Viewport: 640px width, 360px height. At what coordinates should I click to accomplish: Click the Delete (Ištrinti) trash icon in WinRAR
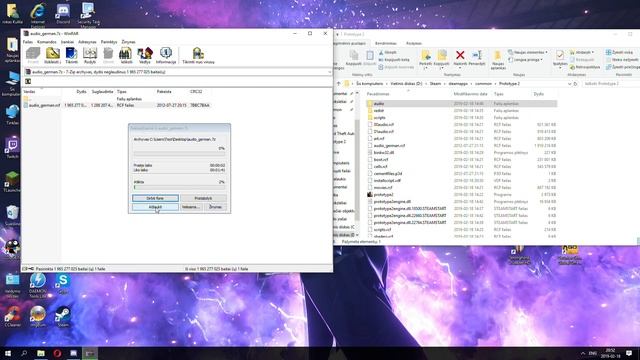[108, 55]
